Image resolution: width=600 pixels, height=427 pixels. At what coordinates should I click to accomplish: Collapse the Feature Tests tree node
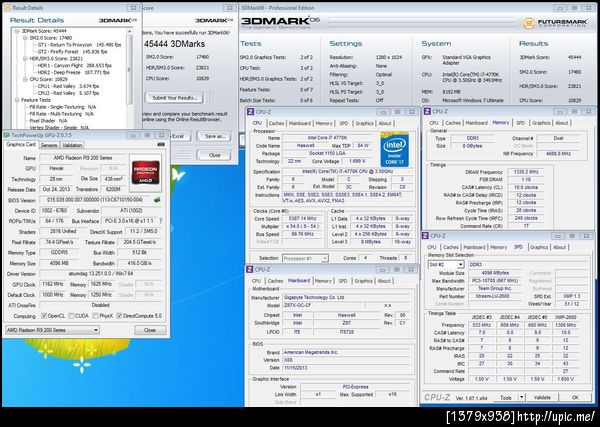pyautogui.click(x=15, y=99)
